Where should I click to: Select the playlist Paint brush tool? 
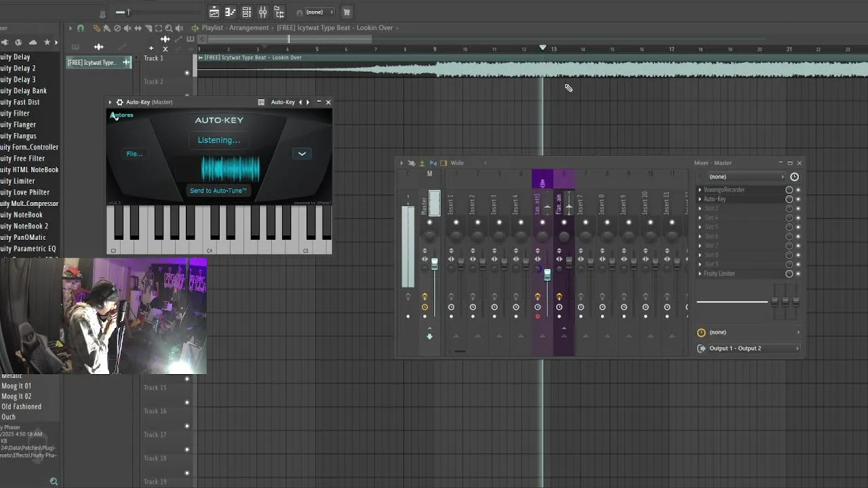[106, 28]
